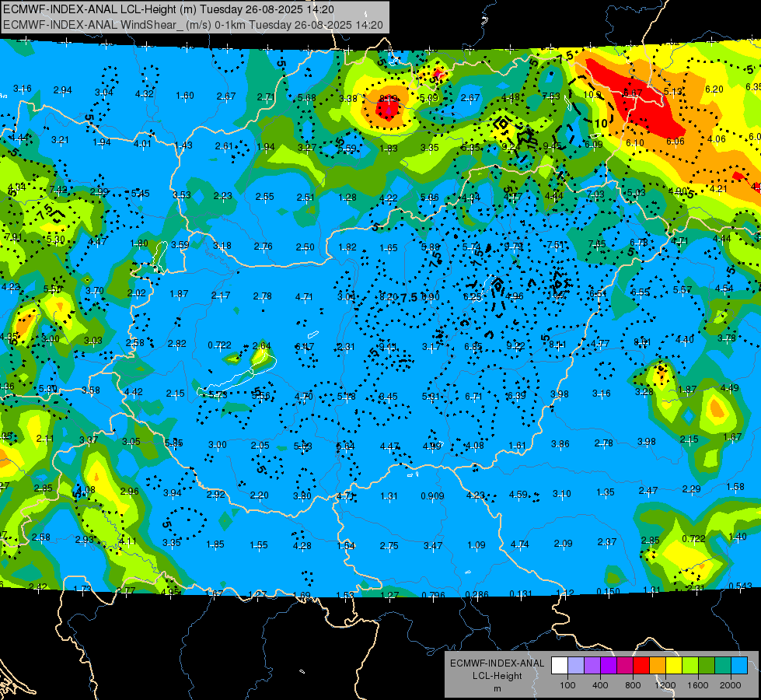Click the orange legend swatch
Image resolution: width=761 pixels, height=700 pixels.
(658, 666)
